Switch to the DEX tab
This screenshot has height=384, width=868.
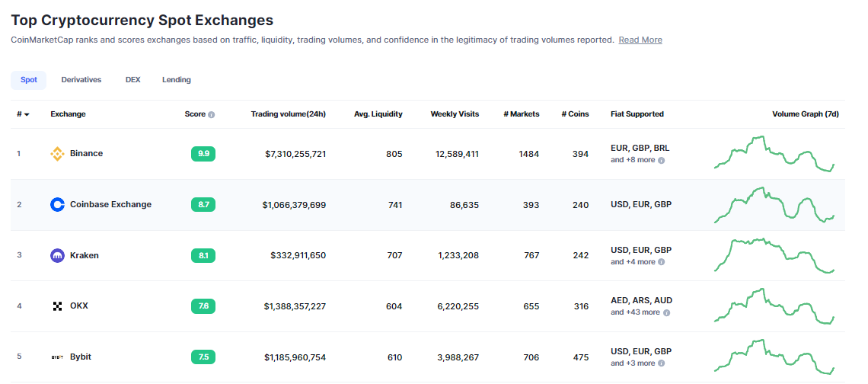click(x=132, y=80)
